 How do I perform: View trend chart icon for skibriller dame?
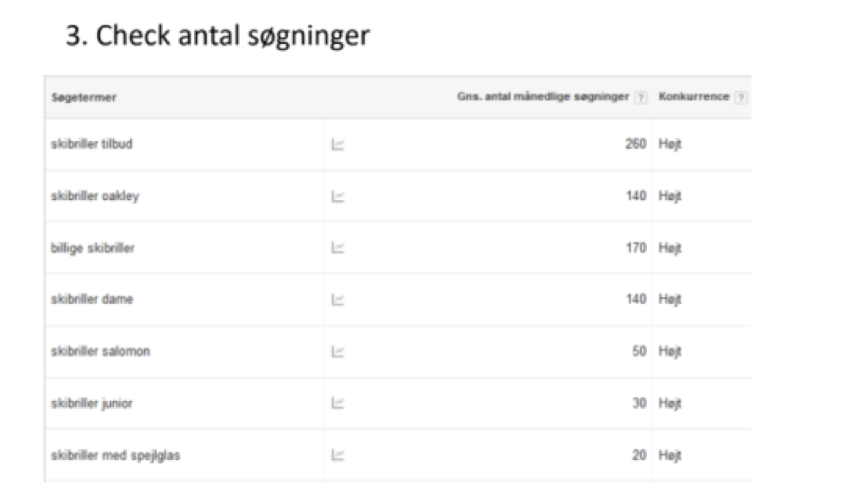pyautogui.click(x=338, y=299)
